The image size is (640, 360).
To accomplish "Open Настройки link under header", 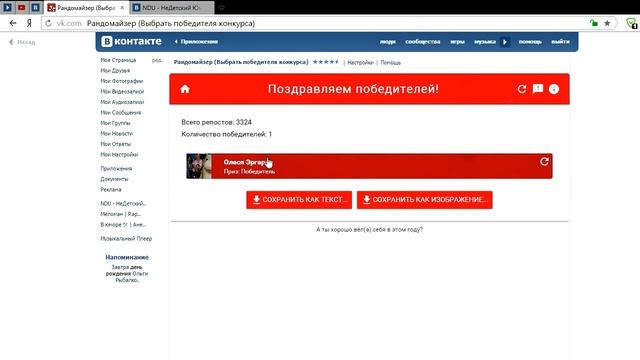I will point(360,62).
